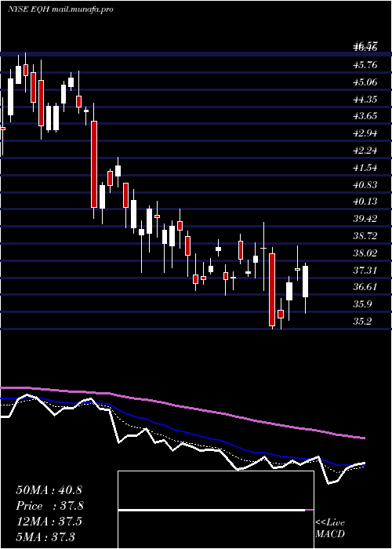Click the NYSE EQH mail.munafa.pro chart title
The width and height of the screenshot is (392, 549).
(60, 9)
